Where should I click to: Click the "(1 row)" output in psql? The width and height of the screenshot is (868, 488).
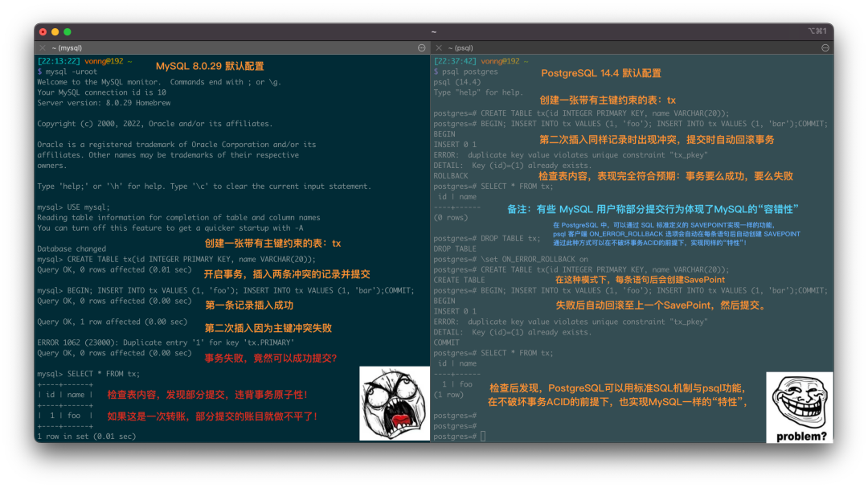[448, 395]
